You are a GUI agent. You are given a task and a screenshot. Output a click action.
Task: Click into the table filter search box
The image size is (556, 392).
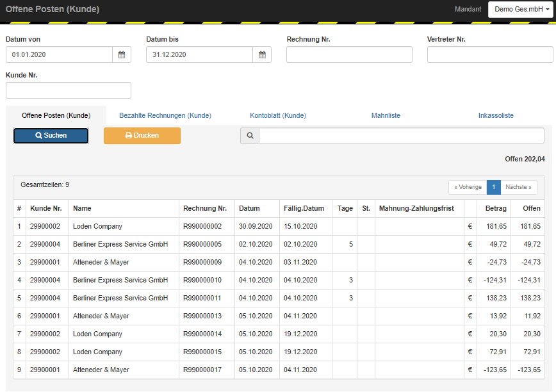402,136
